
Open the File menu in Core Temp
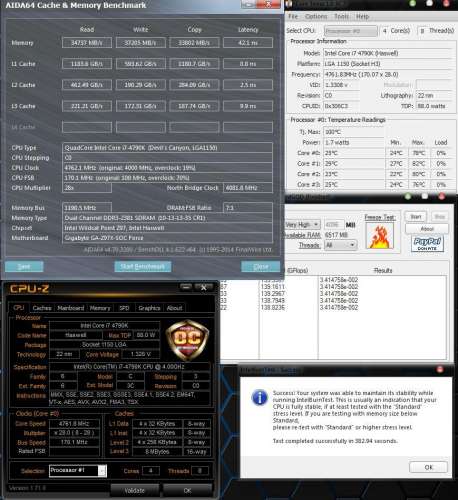[x=293, y=17]
